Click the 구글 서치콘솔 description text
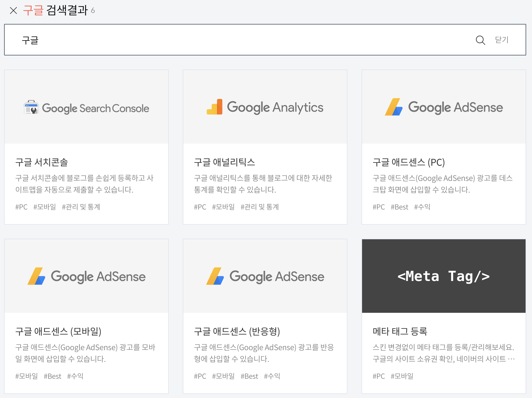 pos(85,184)
